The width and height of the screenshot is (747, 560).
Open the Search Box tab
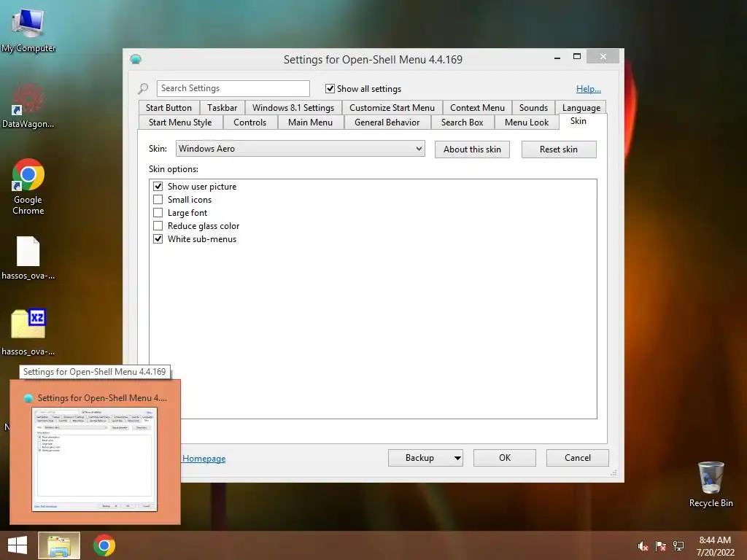click(x=462, y=122)
